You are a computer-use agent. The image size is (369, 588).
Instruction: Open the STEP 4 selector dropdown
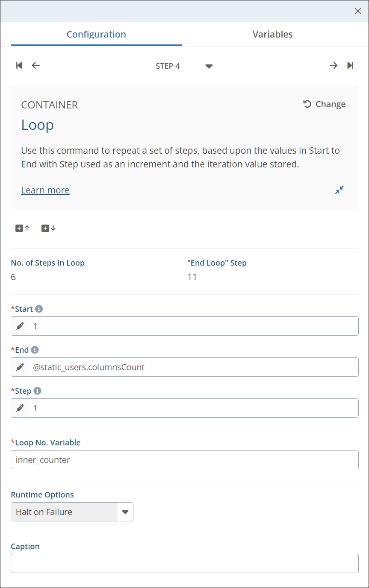coord(209,66)
